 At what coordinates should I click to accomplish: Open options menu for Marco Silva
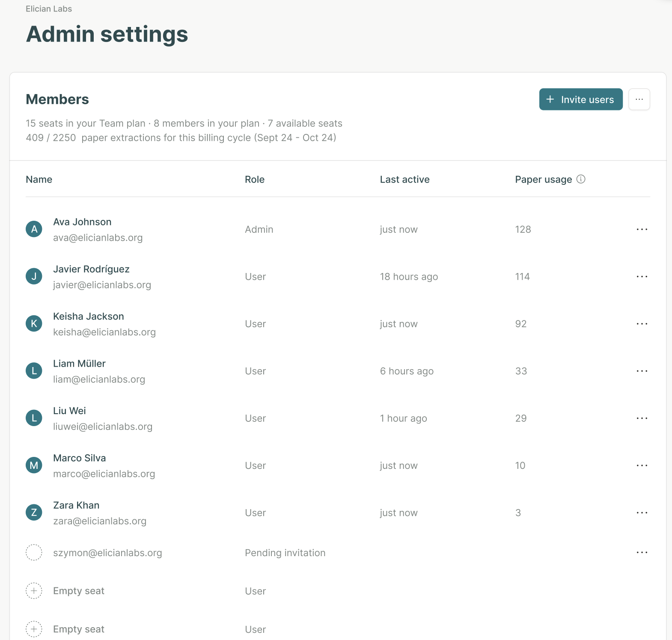click(x=642, y=465)
